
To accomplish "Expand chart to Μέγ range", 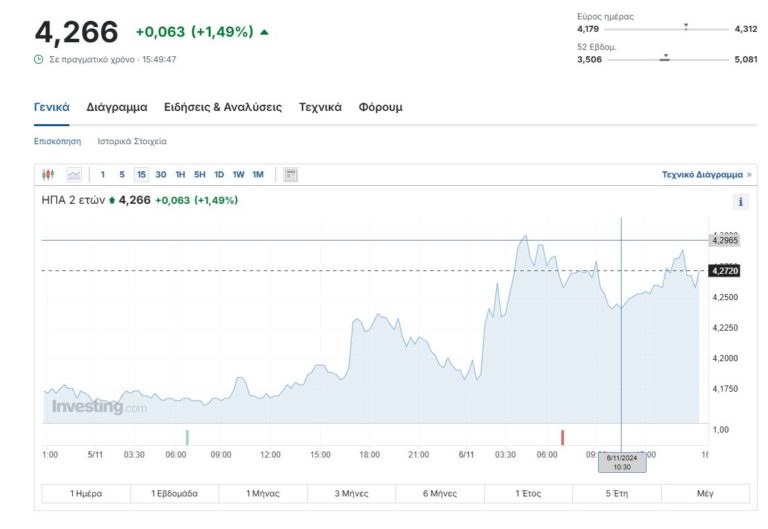I will click(705, 493).
